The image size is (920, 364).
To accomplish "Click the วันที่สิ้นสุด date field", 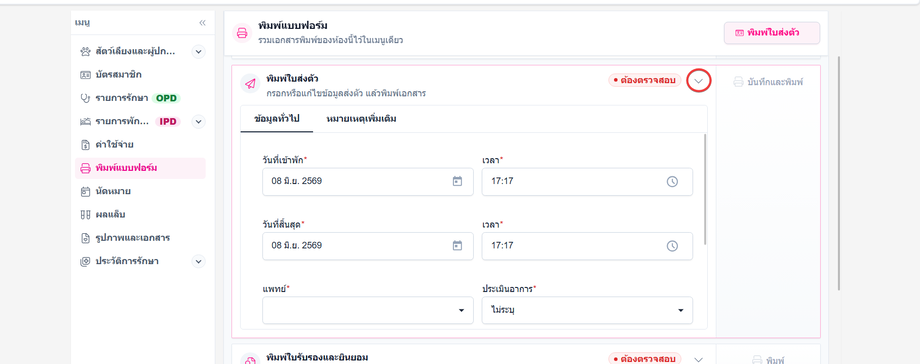I will (368, 246).
